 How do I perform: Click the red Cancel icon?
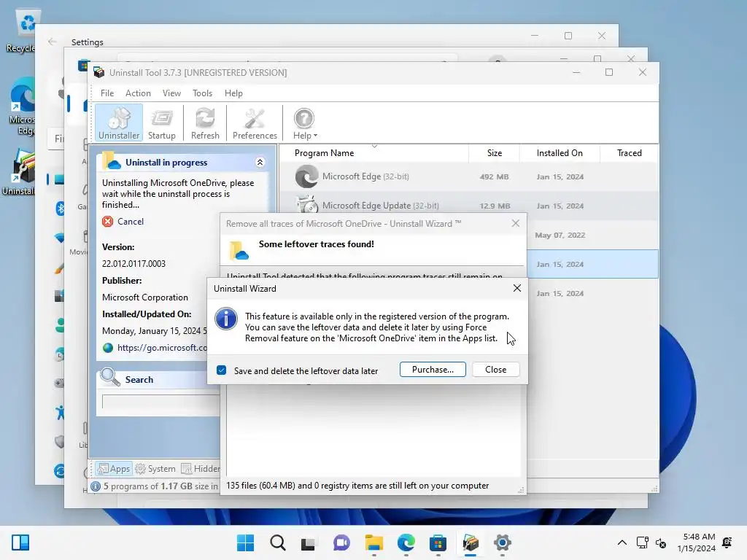pyautogui.click(x=108, y=222)
